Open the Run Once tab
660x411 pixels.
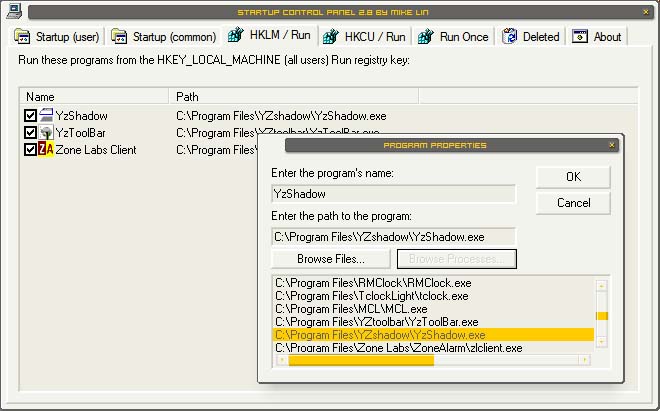[x=453, y=37]
